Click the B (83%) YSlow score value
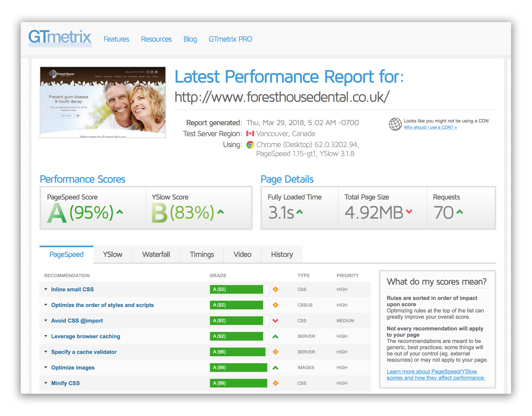This screenshot has width=532, height=416. point(183,213)
